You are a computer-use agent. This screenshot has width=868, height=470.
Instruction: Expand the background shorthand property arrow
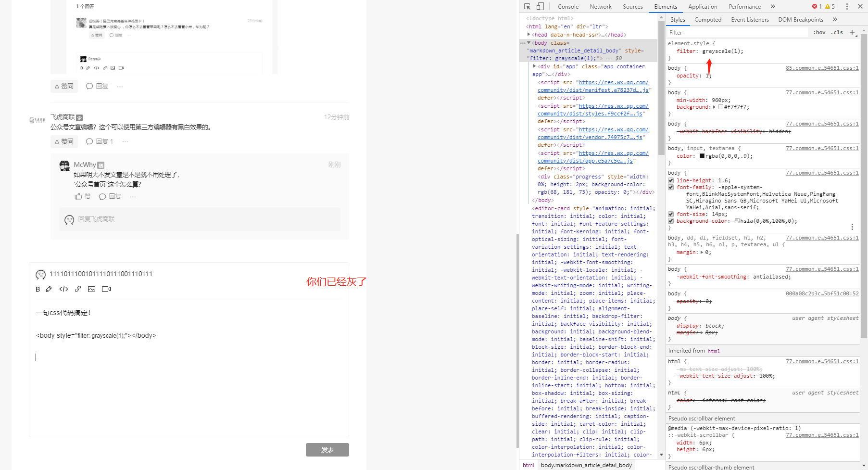point(714,107)
